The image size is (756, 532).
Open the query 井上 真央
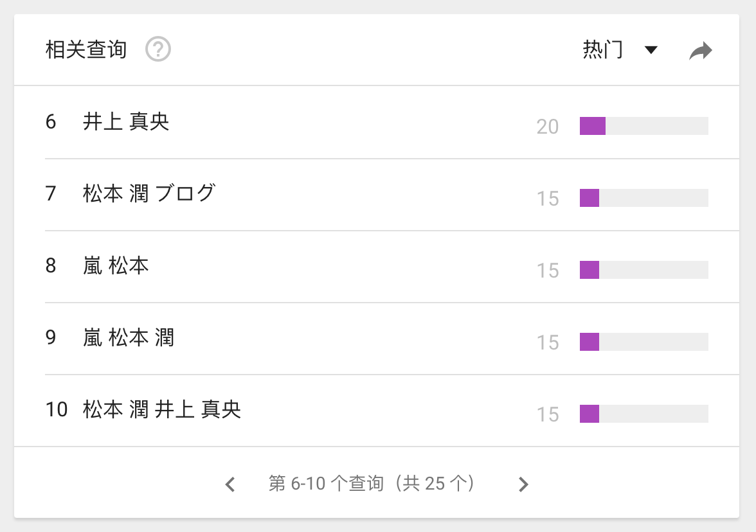[126, 122]
